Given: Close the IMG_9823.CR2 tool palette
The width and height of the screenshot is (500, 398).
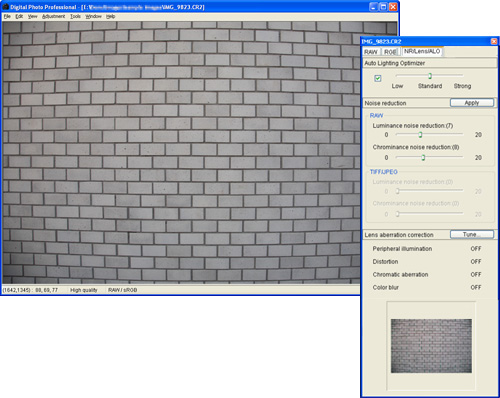Looking at the screenshot, I should pyautogui.click(x=494, y=41).
